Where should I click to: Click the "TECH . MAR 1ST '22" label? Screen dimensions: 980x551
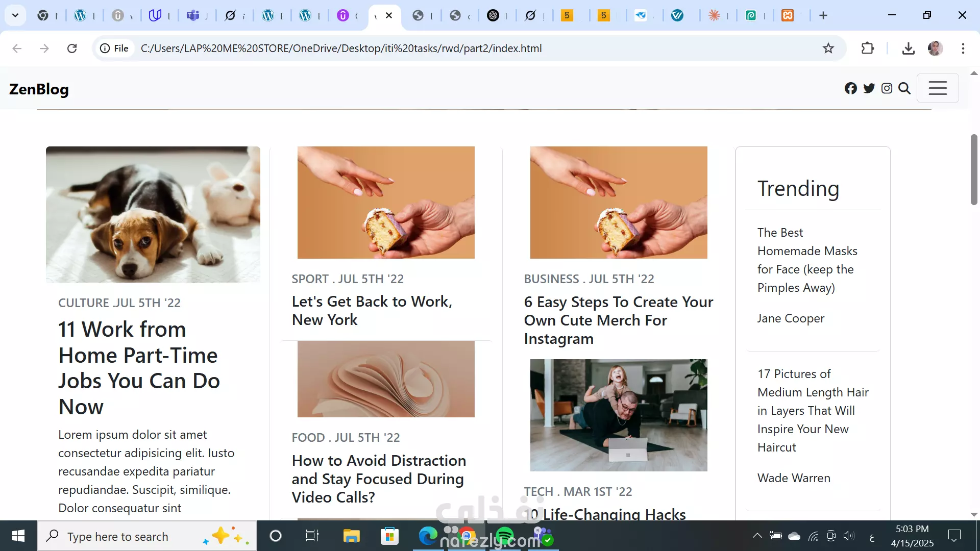578,492
